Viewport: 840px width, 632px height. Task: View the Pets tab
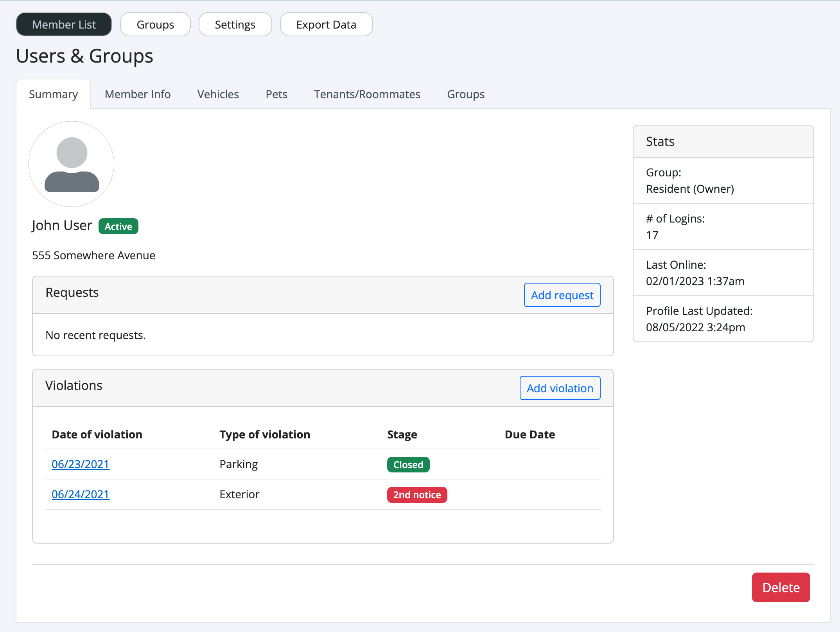pyautogui.click(x=276, y=94)
